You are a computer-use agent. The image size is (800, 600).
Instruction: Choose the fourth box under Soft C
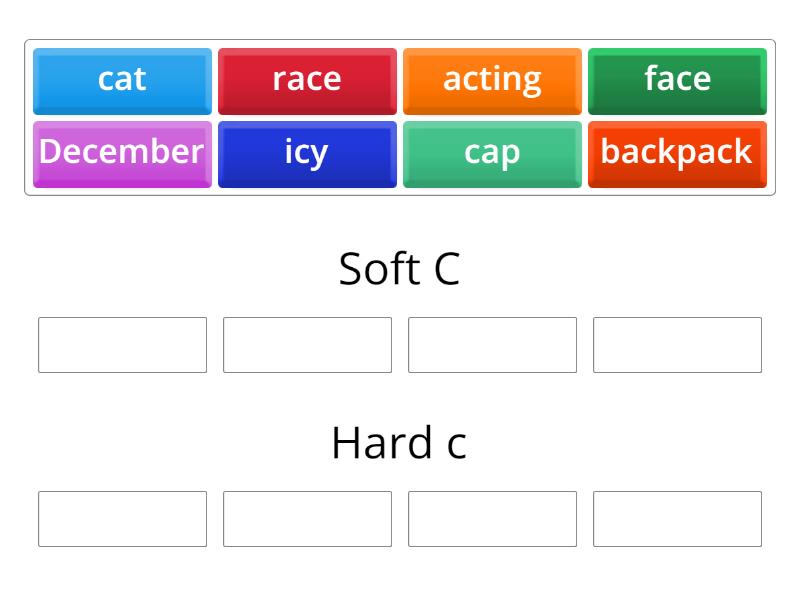coord(677,345)
